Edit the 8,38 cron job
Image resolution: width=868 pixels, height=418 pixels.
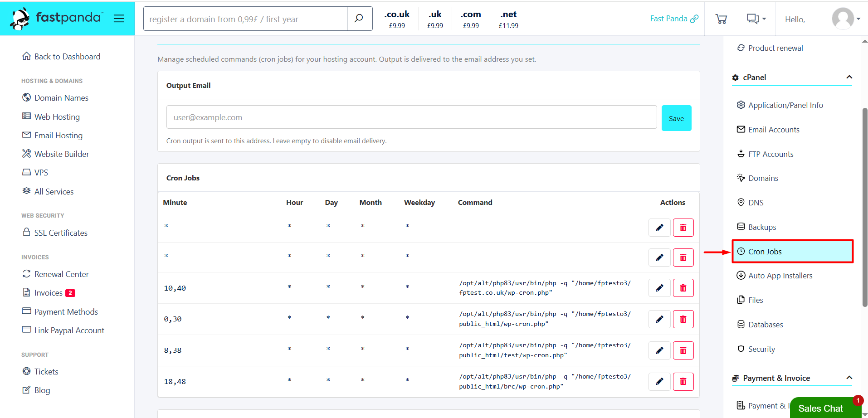point(659,350)
